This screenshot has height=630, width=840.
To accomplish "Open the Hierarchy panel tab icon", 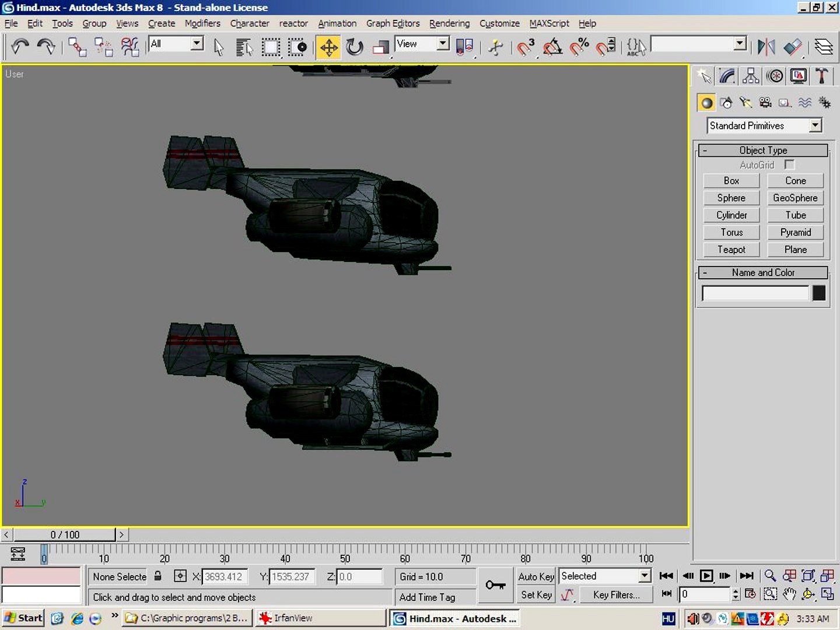I will [751, 76].
